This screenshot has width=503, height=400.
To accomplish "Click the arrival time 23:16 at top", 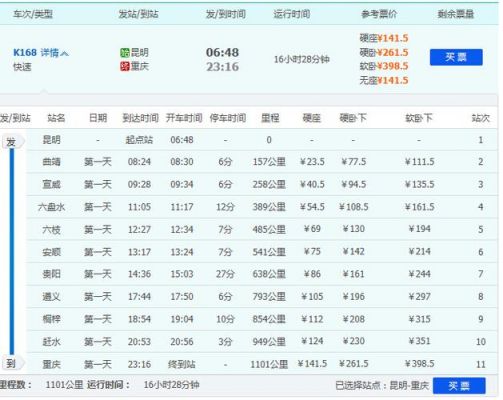I will (222, 67).
